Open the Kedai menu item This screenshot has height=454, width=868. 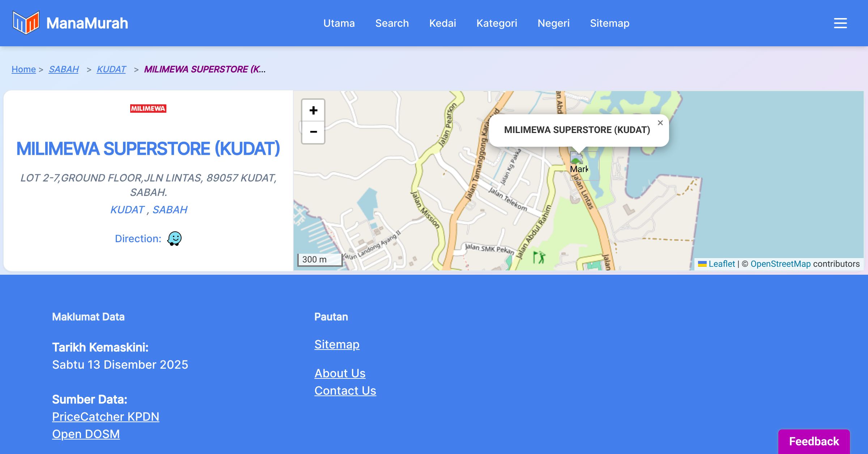[x=442, y=23]
